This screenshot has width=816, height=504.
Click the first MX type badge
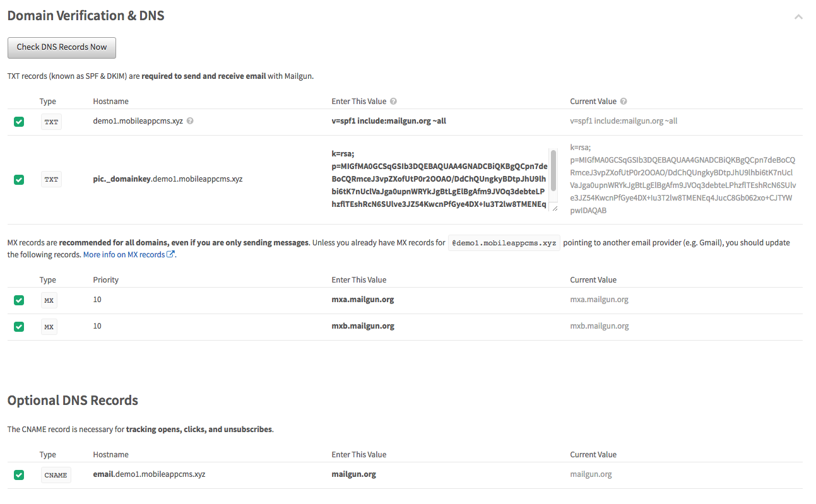point(49,301)
